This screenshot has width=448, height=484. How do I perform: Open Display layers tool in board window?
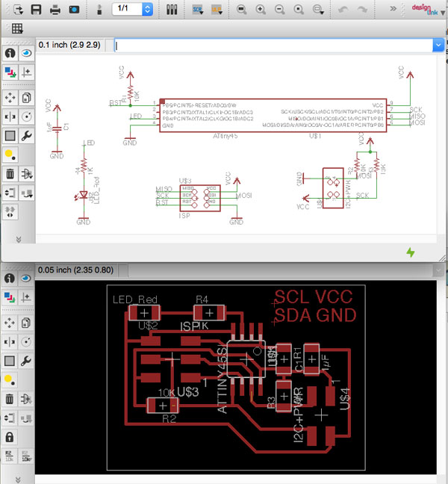coord(10,297)
